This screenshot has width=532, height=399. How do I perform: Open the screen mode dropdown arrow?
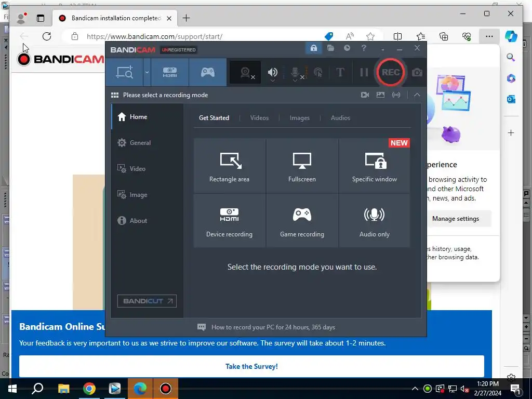click(147, 72)
